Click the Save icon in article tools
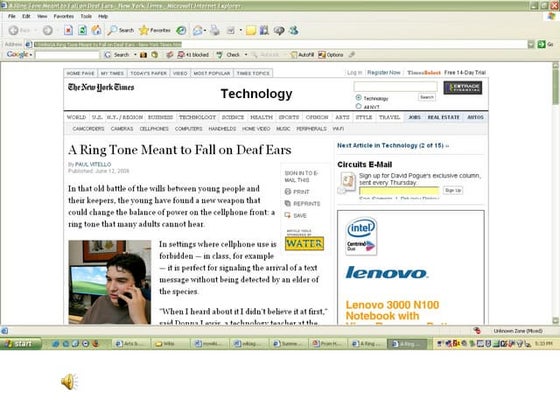The image size is (560, 420). click(288, 215)
